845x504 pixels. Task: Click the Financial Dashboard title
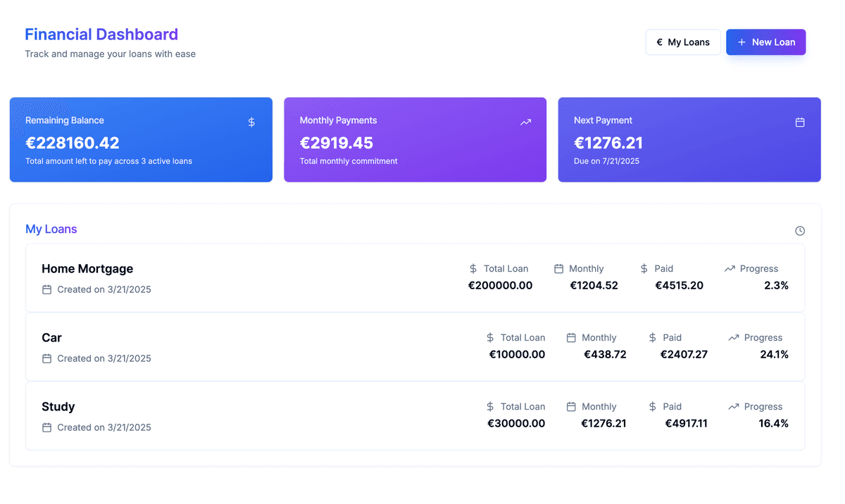click(101, 34)
